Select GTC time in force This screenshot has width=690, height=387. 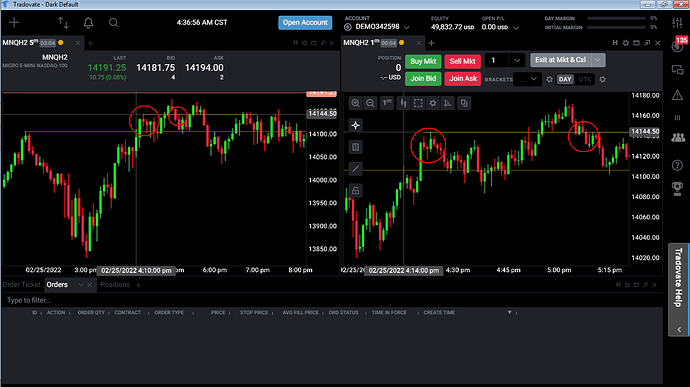pyautogui.click(x=585, y=80)
